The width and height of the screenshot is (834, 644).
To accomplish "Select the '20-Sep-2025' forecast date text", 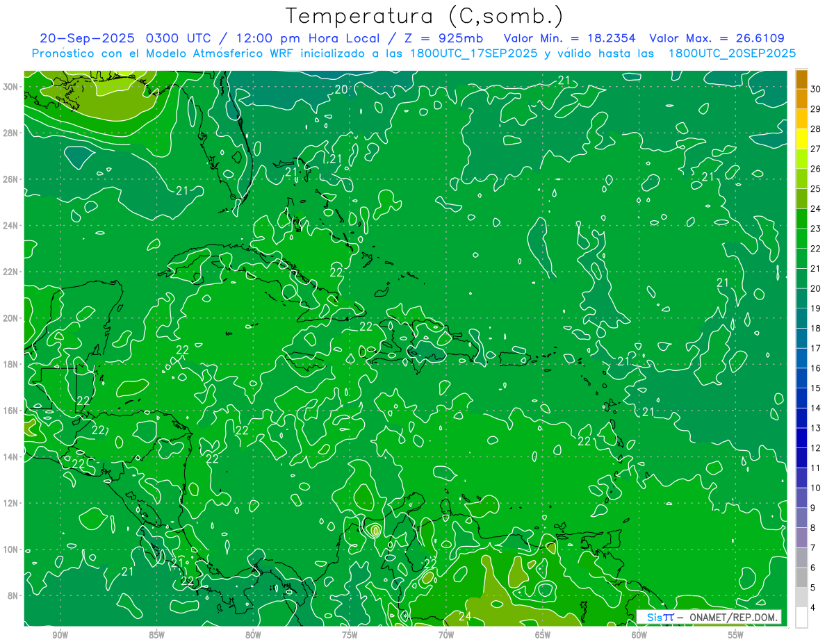I will [87, 38].
